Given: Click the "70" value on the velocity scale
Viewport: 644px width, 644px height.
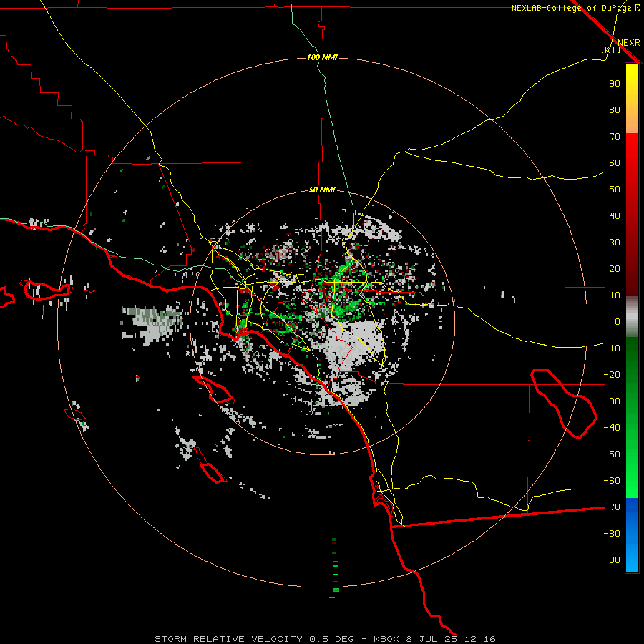Looking at the screenshot, I should (615, 137).
